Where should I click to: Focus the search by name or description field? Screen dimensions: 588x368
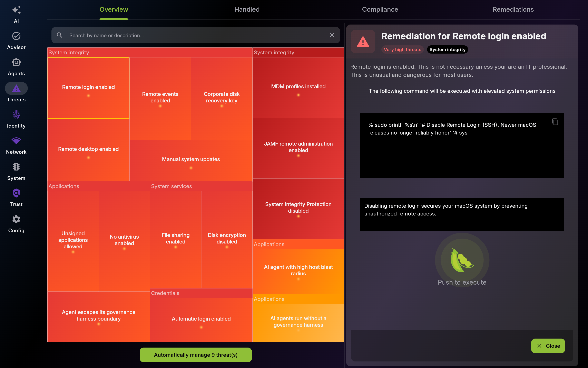(x=196, y=35)
